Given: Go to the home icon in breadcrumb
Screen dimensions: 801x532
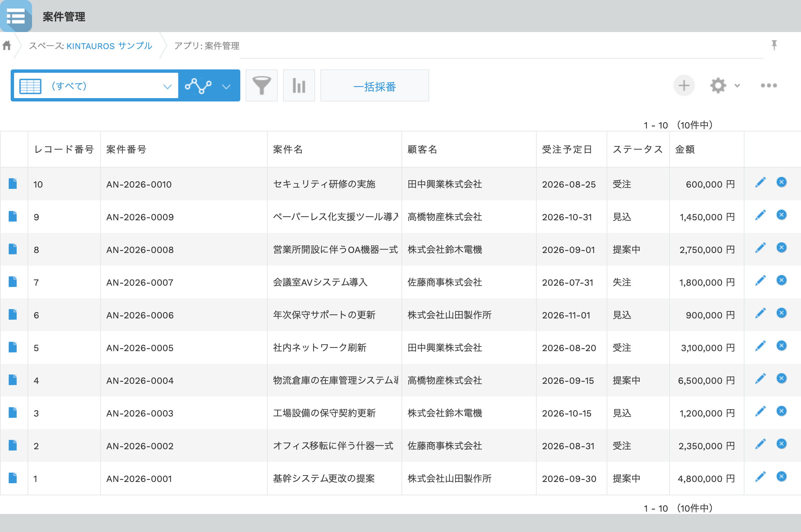Looking at the screenshot, I should (7, 45).
